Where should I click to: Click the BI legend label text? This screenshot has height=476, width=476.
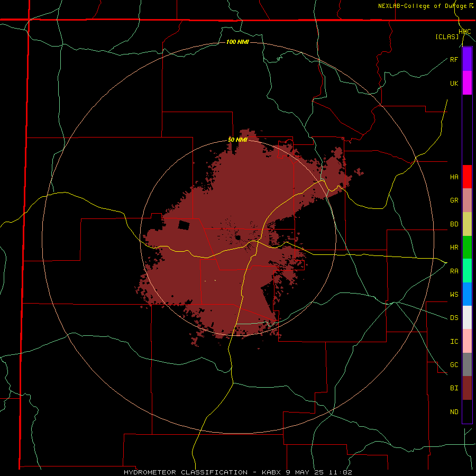454,388
